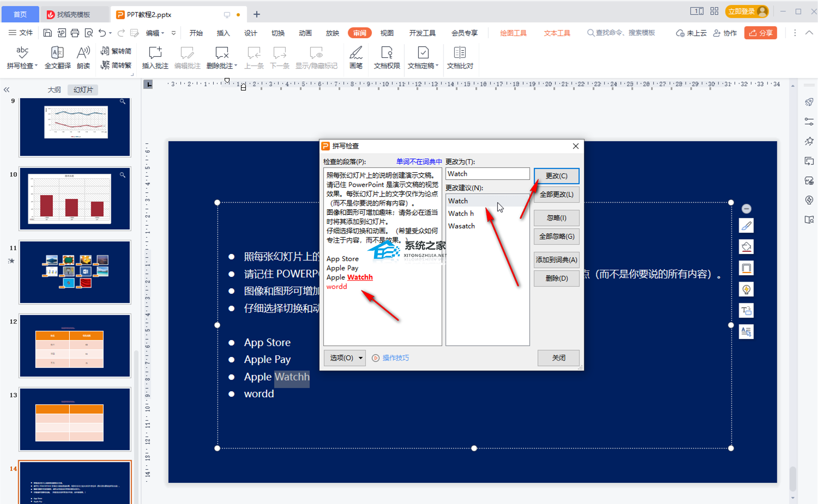This screenshot has width=818, height=504.
Task: Click the search commands box
Action: (621, 33)
